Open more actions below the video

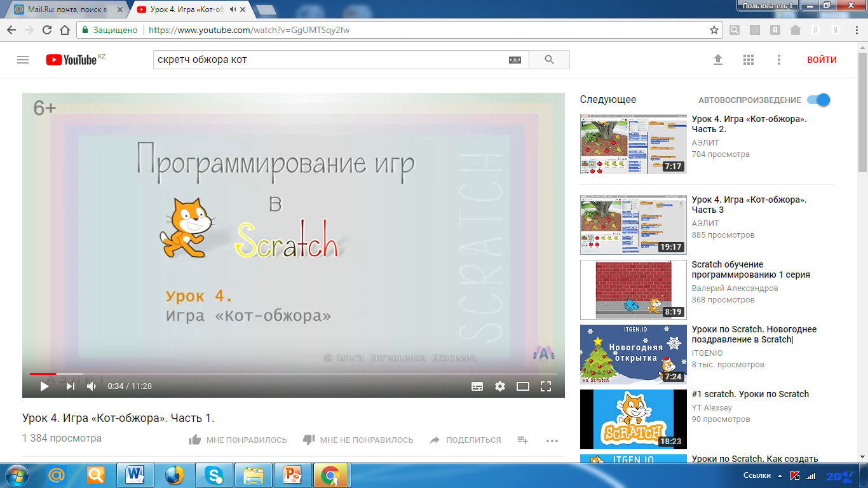pos(552,440)
